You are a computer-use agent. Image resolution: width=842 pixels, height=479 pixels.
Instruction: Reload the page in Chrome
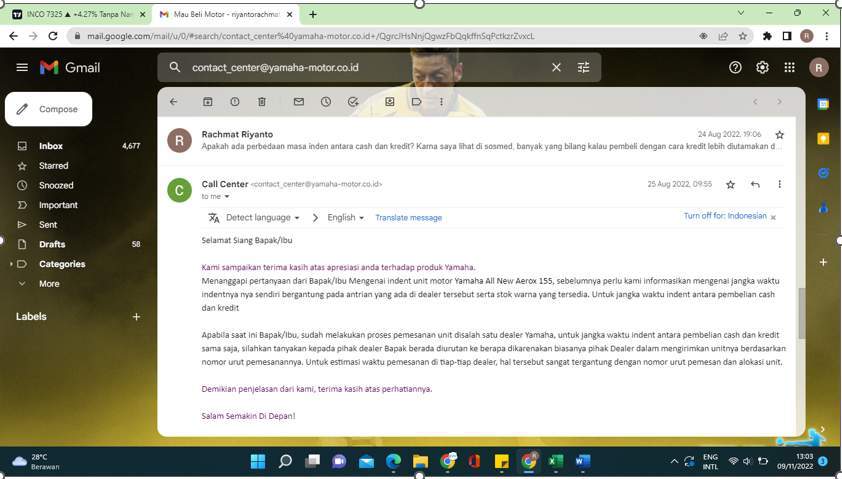pyautogui.click(x=53, y=36)
